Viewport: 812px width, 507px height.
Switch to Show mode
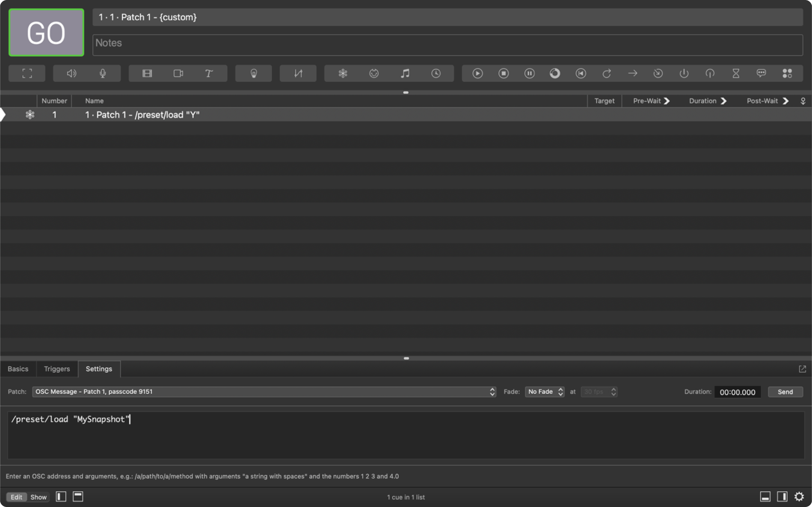click(38, 497)
